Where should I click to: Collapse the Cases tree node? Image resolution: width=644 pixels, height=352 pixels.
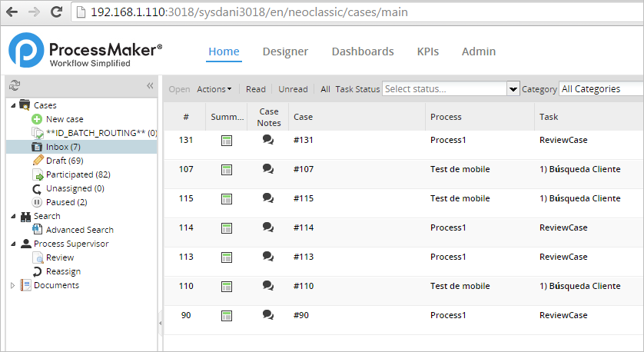[x=12, y=105]
